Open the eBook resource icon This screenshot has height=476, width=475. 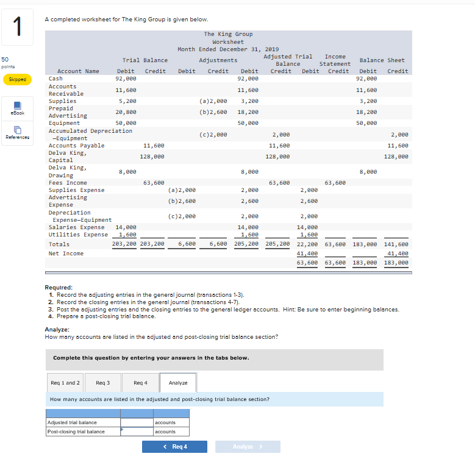[x=17, y=108]
